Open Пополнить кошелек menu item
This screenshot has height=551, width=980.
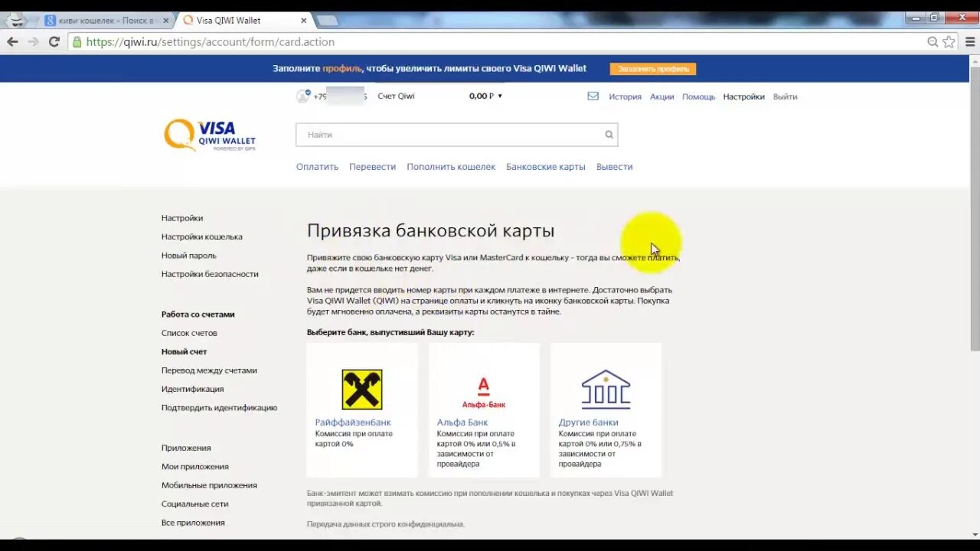pos(451,167)
